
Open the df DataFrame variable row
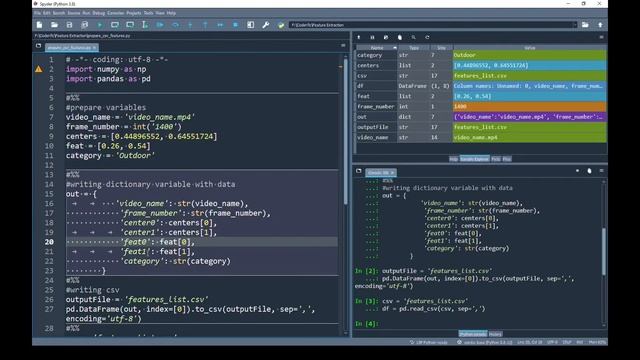click(x=481, y=86)
